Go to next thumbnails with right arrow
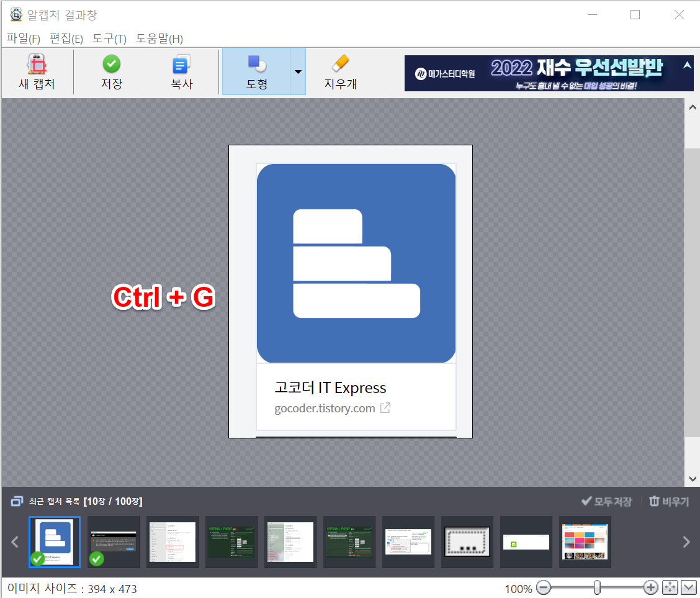700x598 pixels. [686, 541]
